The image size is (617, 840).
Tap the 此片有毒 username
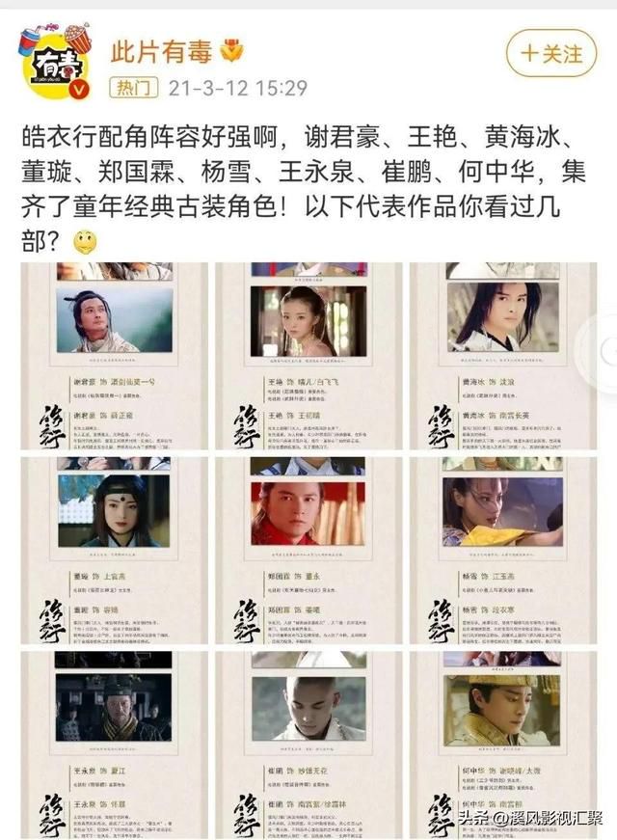[161, 51]
